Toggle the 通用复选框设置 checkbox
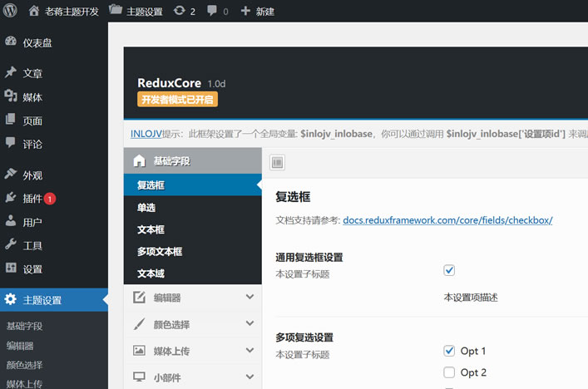The height and width of the screenshot is (389, 588). pyautogui.click(x=449, y=270)
